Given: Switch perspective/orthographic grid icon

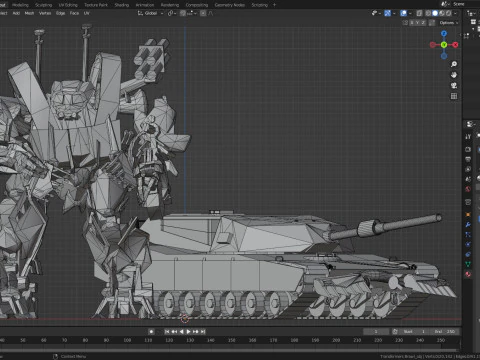Looking at the screenshot, I should (x=454, y=96).
